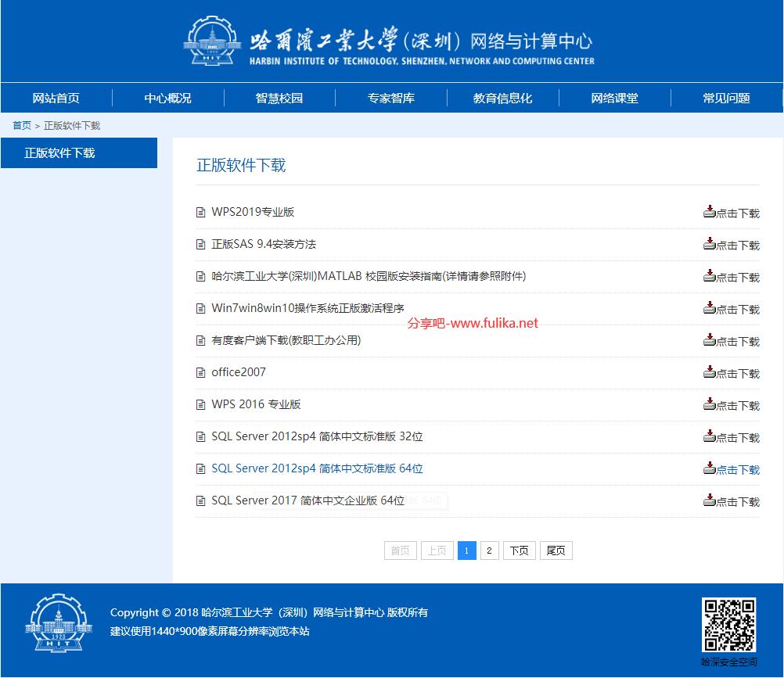
Task: Open the WPS 2016 专业版 entry
Action: 256,404
